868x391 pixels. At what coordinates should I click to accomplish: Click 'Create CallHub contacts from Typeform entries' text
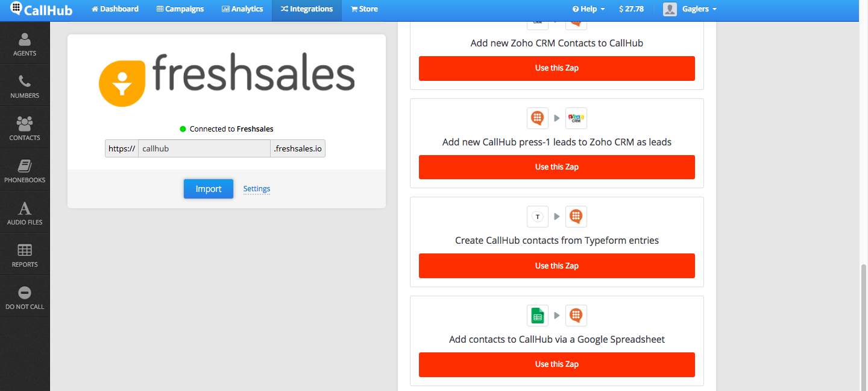pyautogui.click(x=557, y=241)
